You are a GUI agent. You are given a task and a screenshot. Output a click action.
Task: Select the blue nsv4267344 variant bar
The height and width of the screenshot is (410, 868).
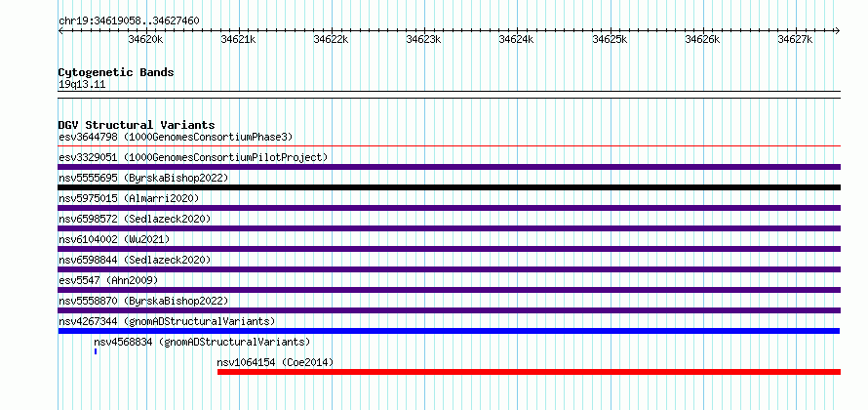point(449,331)
